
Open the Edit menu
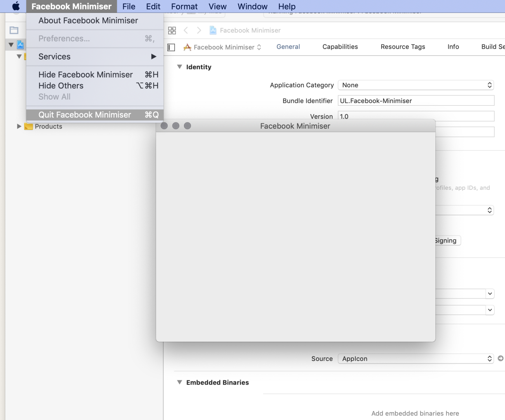[x=153, y=6]
